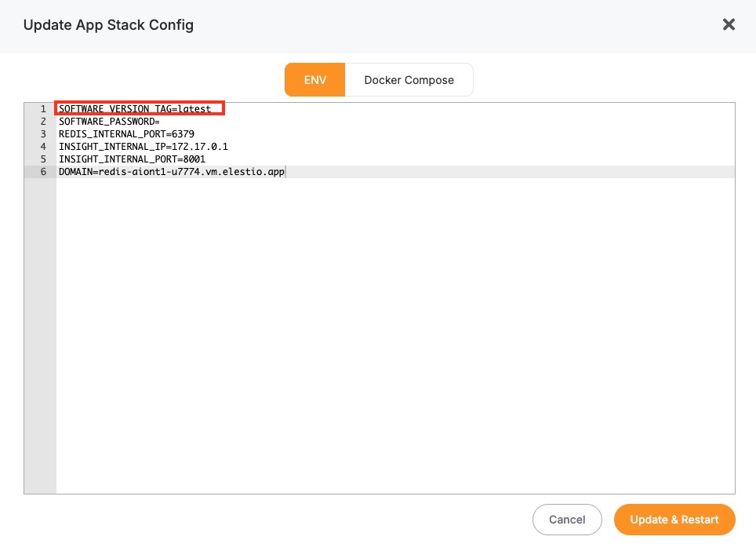The width and height of the screenshot is (756, 551).
Task: Select line number 1 in gutter
Action: click(42, 109)
